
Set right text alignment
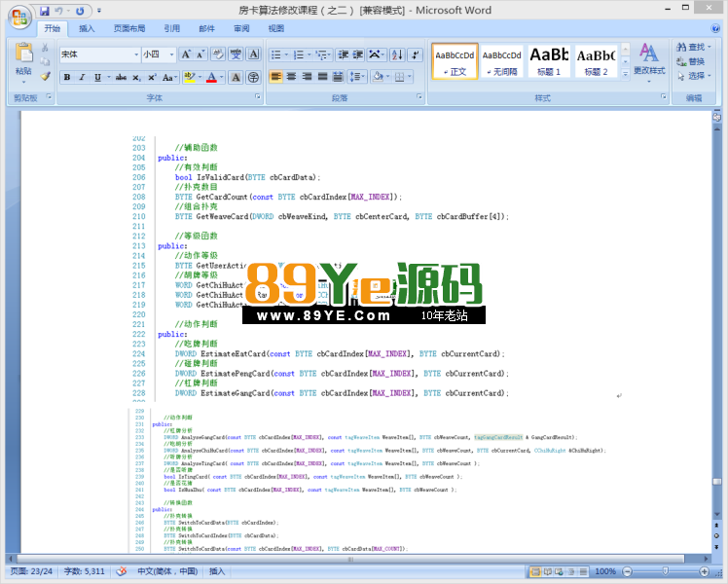click(307, 77)
